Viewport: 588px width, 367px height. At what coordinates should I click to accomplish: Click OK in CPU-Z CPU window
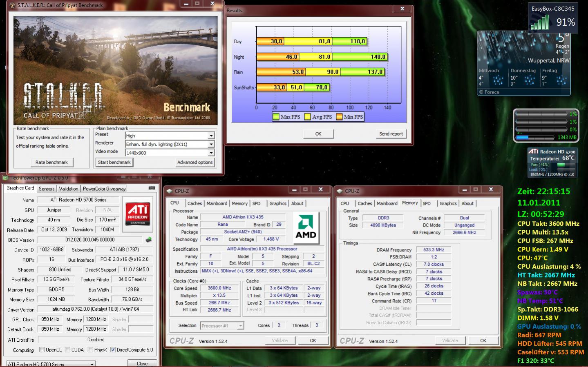313,340
